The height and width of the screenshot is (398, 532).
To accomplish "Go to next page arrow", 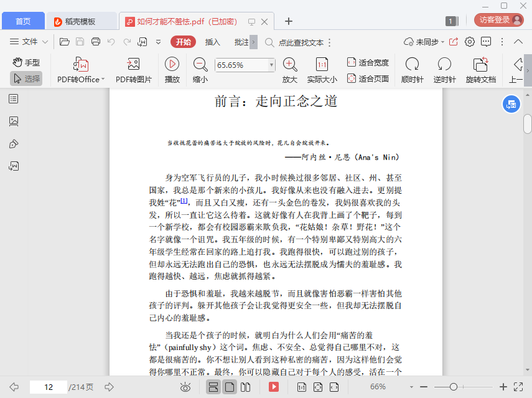I will pos(109,387).
